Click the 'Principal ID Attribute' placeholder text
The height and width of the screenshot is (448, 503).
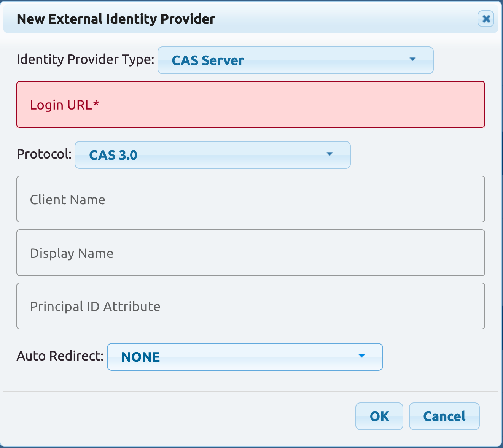pyautogui.click(x=95, y=307)
